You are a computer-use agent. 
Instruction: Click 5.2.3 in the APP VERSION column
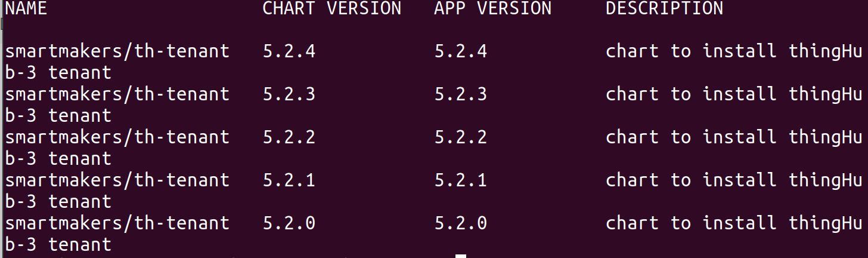[460, 94]
